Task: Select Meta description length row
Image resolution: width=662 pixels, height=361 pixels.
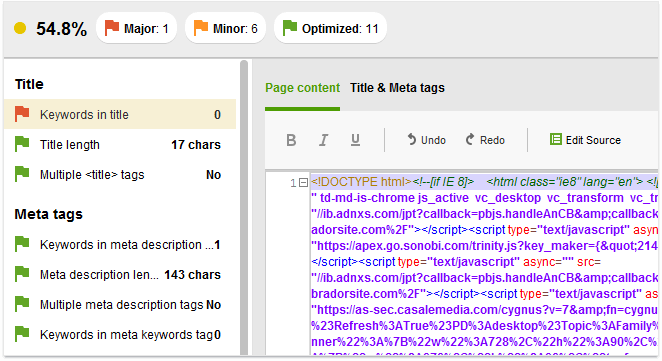Action: coord(120,274)
